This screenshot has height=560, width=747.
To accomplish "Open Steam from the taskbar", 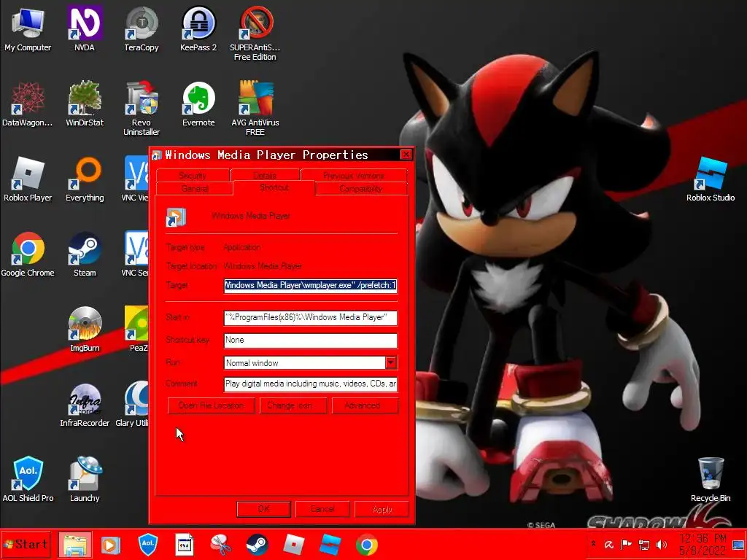I will (x=258, y=545).
